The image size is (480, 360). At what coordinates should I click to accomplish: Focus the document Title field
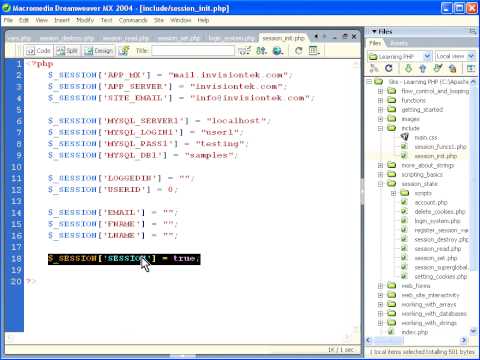pyautogui.click(x=193, y=51)
